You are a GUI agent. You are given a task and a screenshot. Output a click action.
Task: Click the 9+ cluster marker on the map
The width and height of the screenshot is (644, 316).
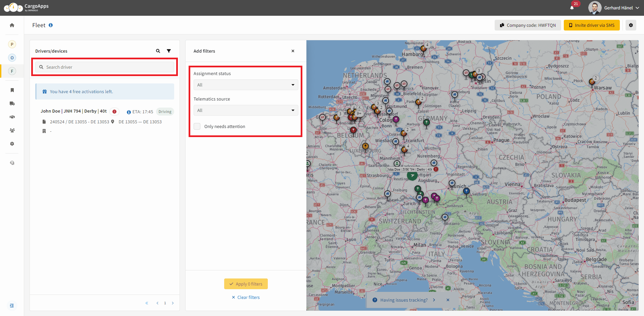click(359, 113)
